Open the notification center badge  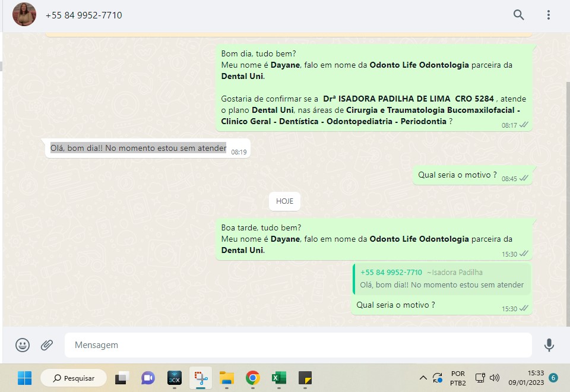click(x=553, y=378)
